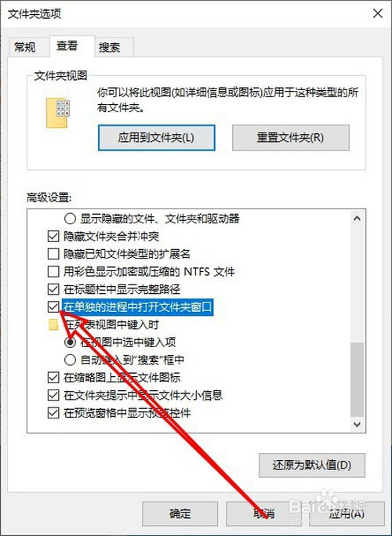Click the scrollbar down arrow in advanced settings
392x536 pixels.
coord(358,425)
